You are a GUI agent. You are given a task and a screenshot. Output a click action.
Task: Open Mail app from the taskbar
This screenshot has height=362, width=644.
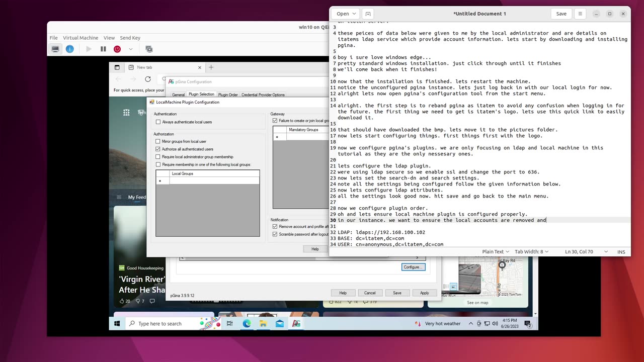[280, 324]
